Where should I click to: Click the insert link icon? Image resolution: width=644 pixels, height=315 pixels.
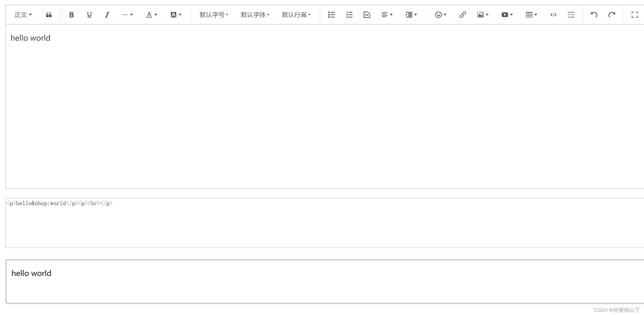(x=463, y=15)
